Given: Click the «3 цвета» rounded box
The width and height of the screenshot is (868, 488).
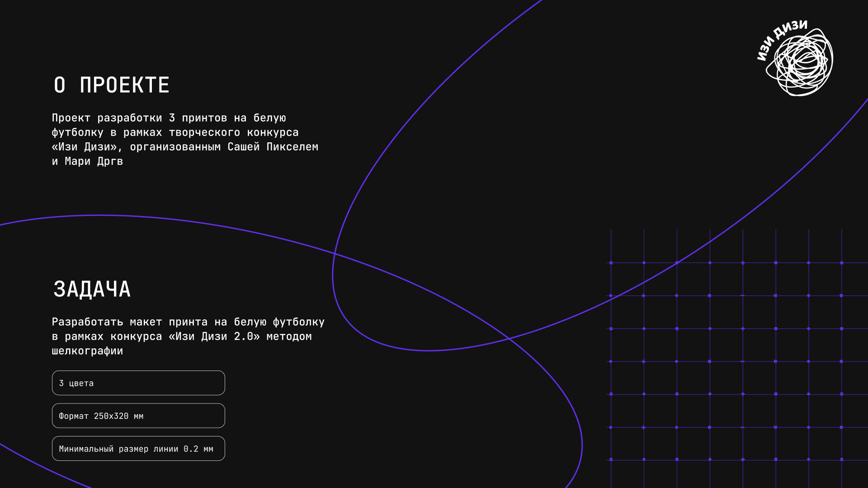Looking at the screenshot, I should [x=138, y=383].
